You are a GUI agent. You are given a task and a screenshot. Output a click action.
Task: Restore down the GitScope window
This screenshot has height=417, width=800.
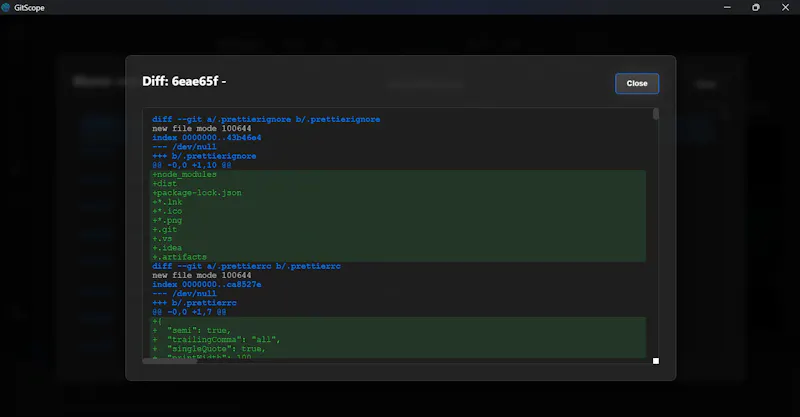(x=756, y=7)
